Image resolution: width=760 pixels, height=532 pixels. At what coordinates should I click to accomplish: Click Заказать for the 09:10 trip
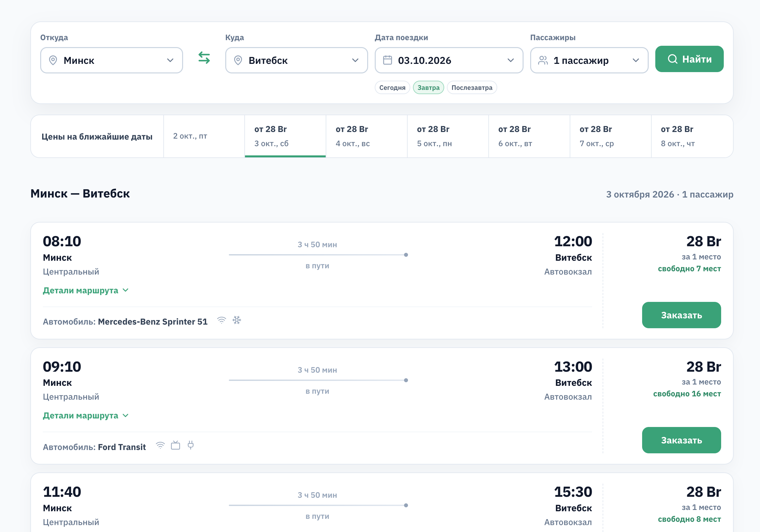[x=682, y=440]
